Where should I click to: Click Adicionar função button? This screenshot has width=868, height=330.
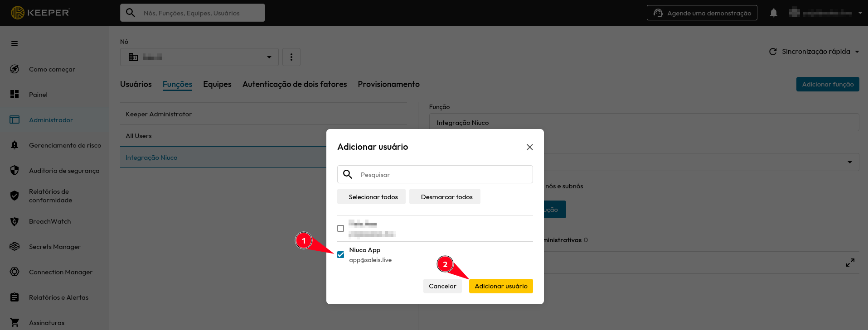pos(828,84)
